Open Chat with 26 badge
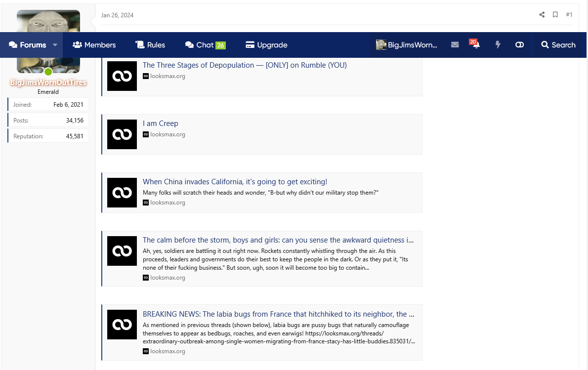This screenshot has width=588, height=370. coord(205,45)
